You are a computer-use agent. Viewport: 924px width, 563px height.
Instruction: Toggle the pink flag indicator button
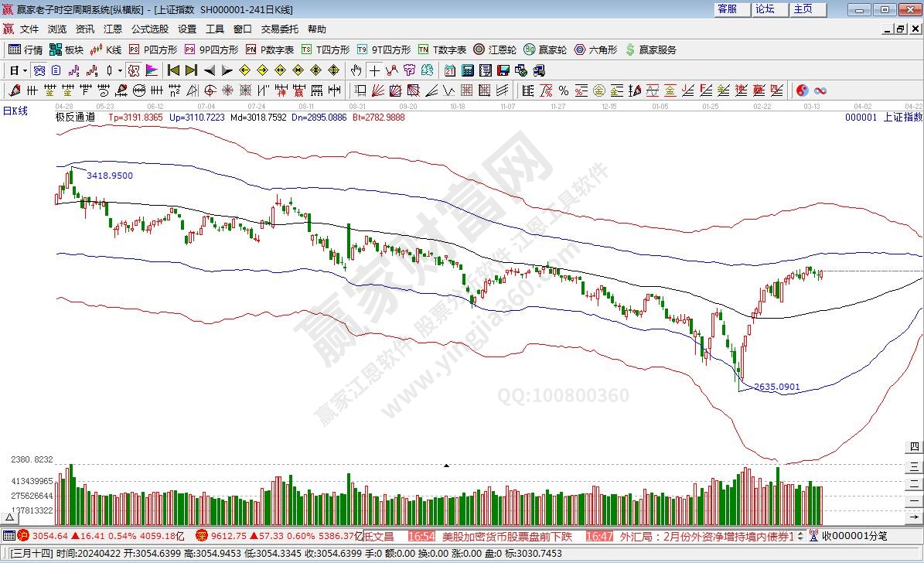click(x=152, y=70)
